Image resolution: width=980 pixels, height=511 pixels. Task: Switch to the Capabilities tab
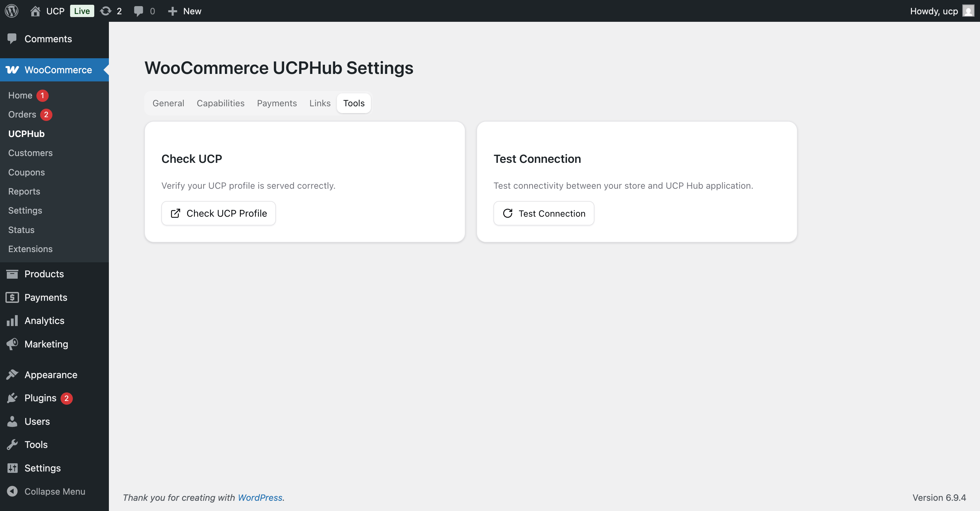point(220,103)
